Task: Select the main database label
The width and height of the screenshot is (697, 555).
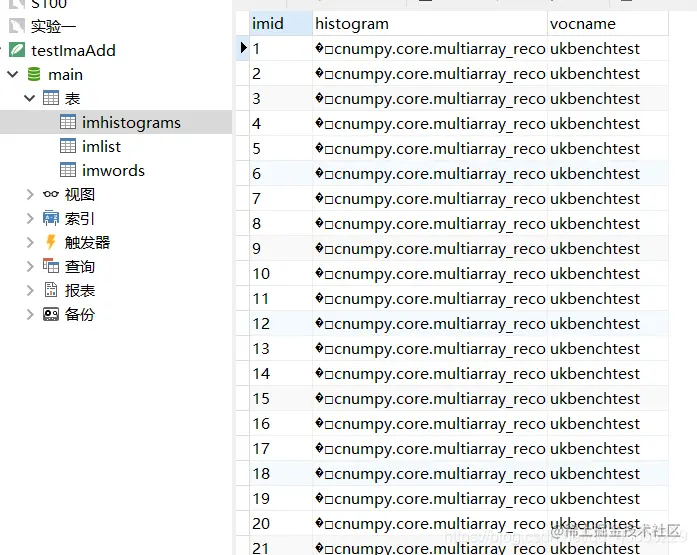Action: 65,74
